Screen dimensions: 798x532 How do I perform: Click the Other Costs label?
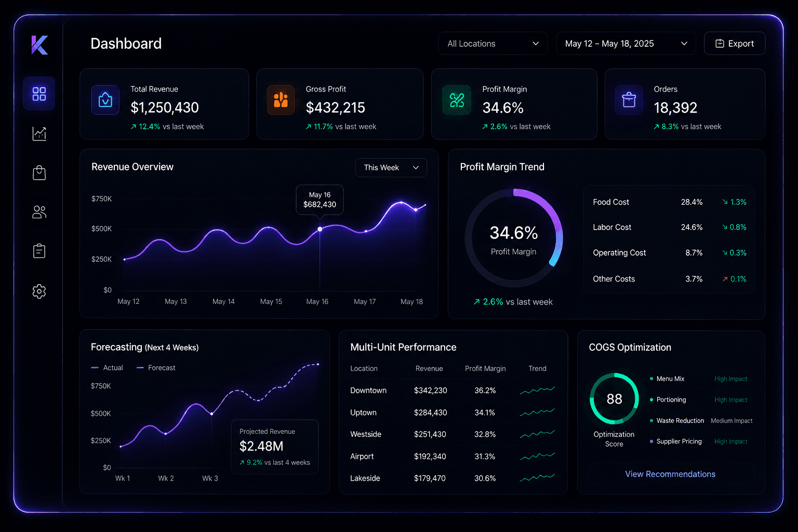coord(614,279)
